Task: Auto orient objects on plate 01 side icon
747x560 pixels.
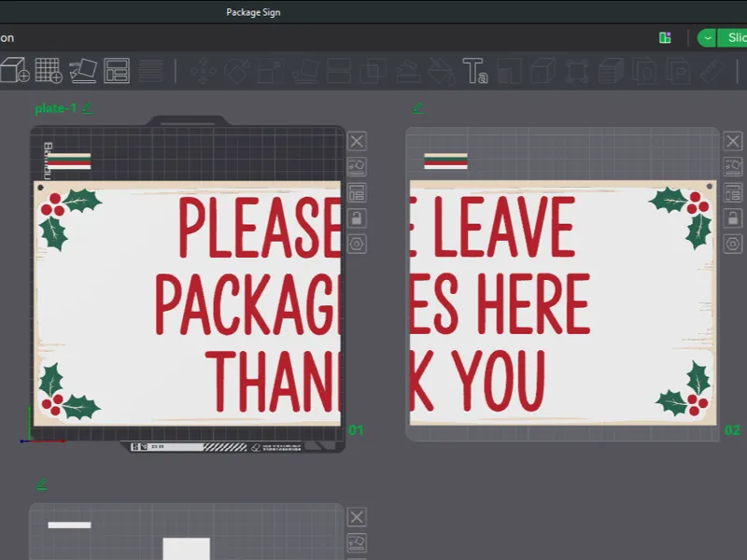Action: 357,166
